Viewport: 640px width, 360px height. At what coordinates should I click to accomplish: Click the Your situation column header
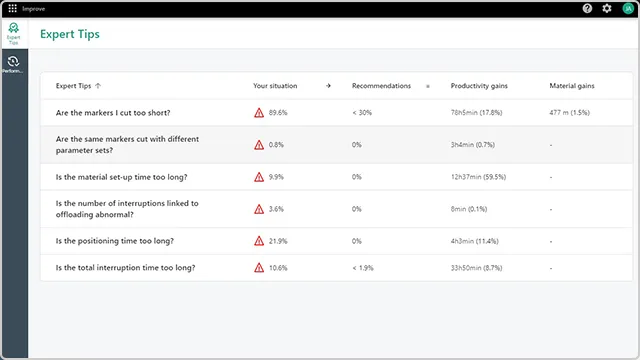click(275, 86)
